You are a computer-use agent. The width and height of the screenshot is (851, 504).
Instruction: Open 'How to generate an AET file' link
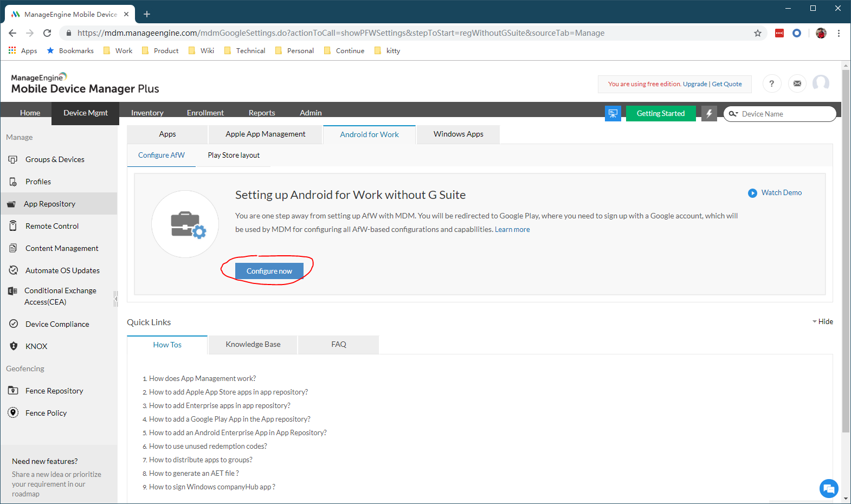[x=194, y=473]
